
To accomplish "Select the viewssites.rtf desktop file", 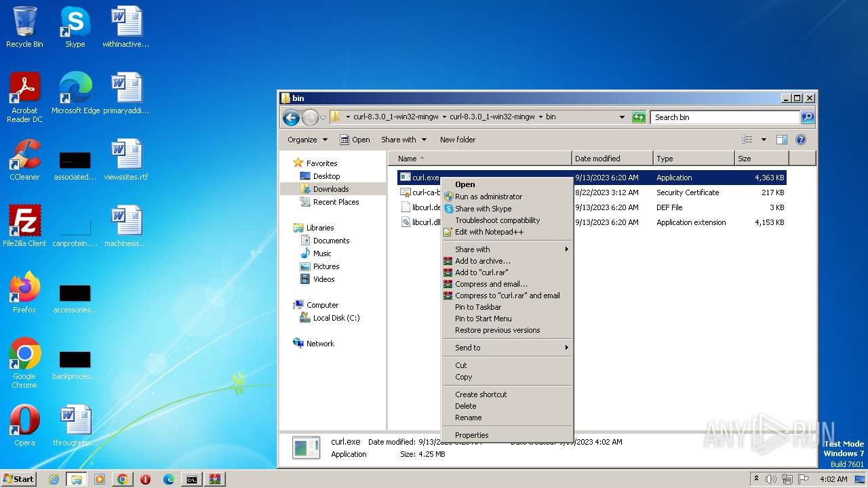I will point(126,160).
